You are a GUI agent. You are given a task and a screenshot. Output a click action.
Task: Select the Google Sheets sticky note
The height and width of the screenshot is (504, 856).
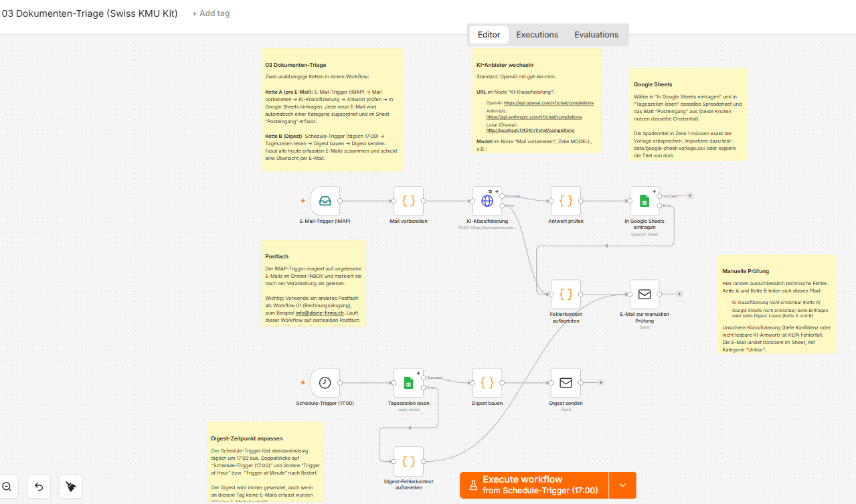pyautogui.click(x=688, y=114)
